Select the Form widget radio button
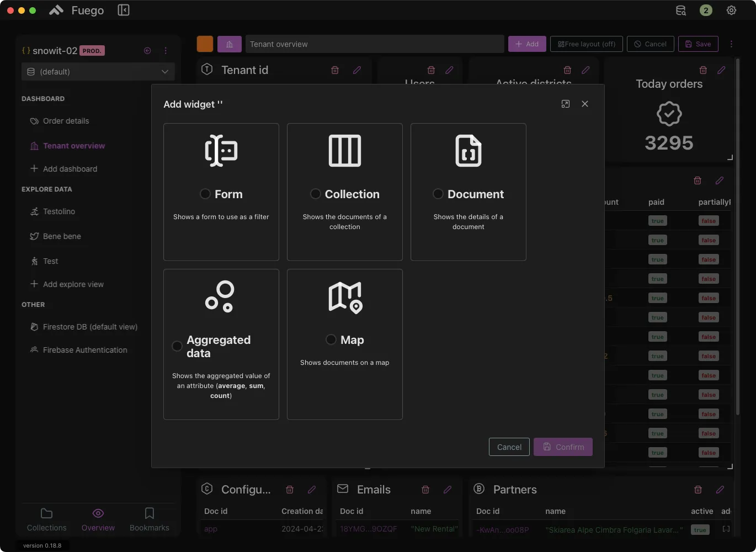The image size is (756, 552). [x=205, y=194]
